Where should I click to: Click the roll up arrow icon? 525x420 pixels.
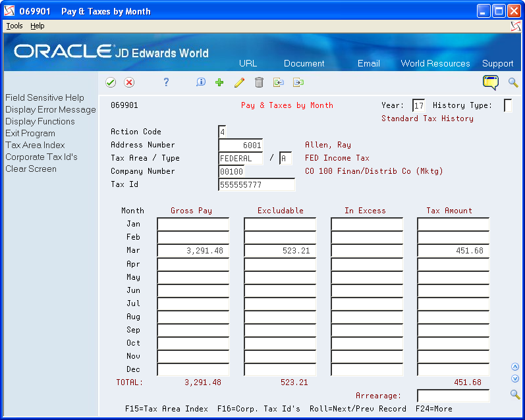point(515,367)
